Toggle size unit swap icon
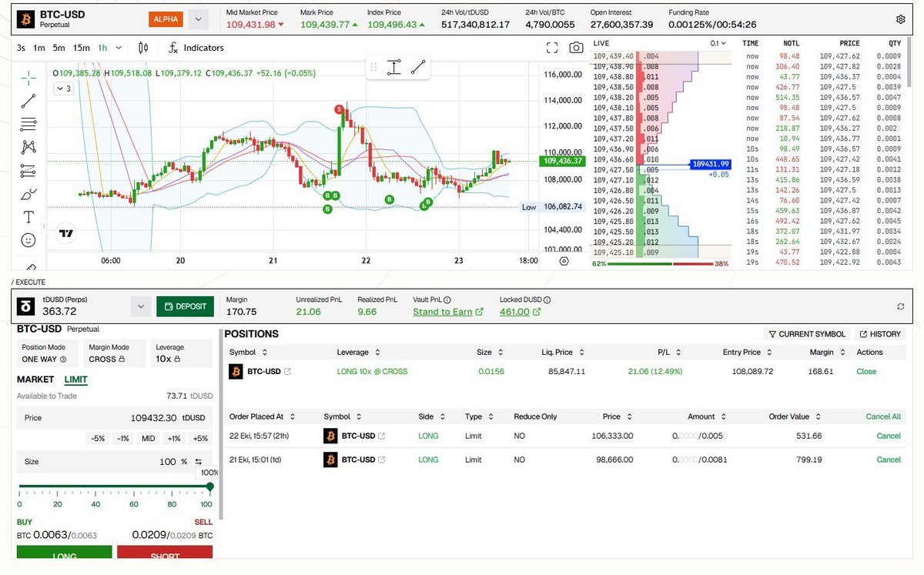924x575 pixels. coord(198,462)
